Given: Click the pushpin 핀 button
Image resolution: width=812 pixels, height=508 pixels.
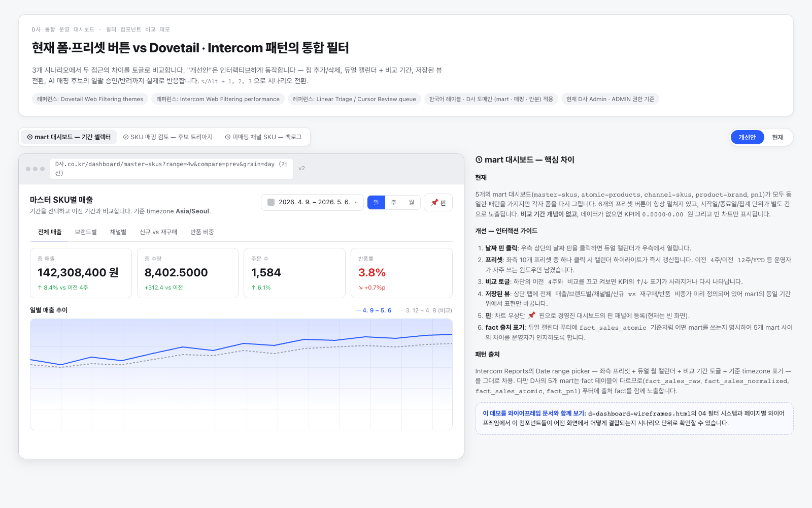Looking at the screenshot, I should (438, 202).
